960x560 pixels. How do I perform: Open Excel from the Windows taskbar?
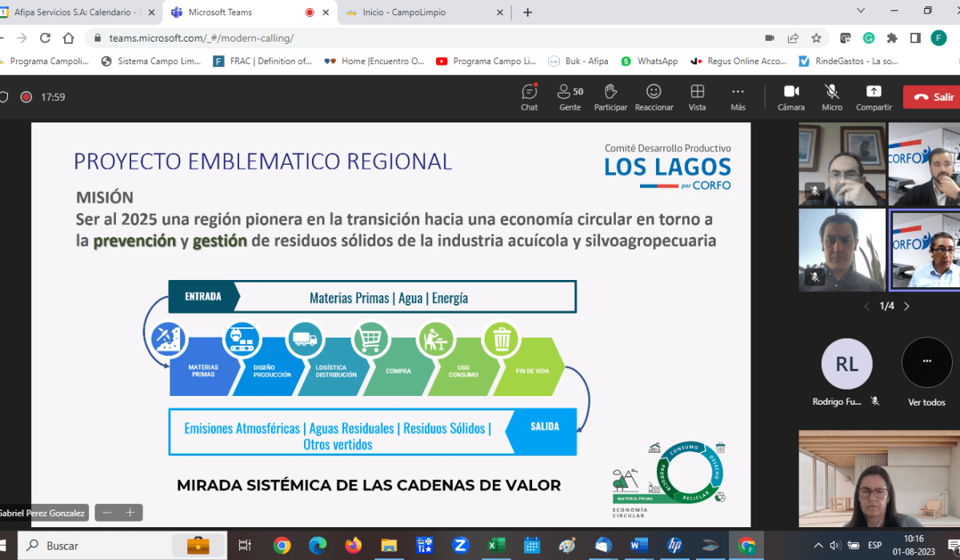(496, 546)
